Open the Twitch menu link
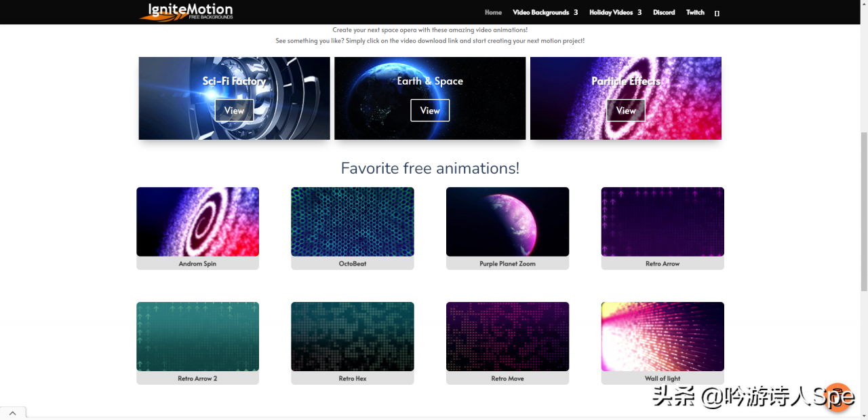 pyautogui.click(x=695, y=12)
